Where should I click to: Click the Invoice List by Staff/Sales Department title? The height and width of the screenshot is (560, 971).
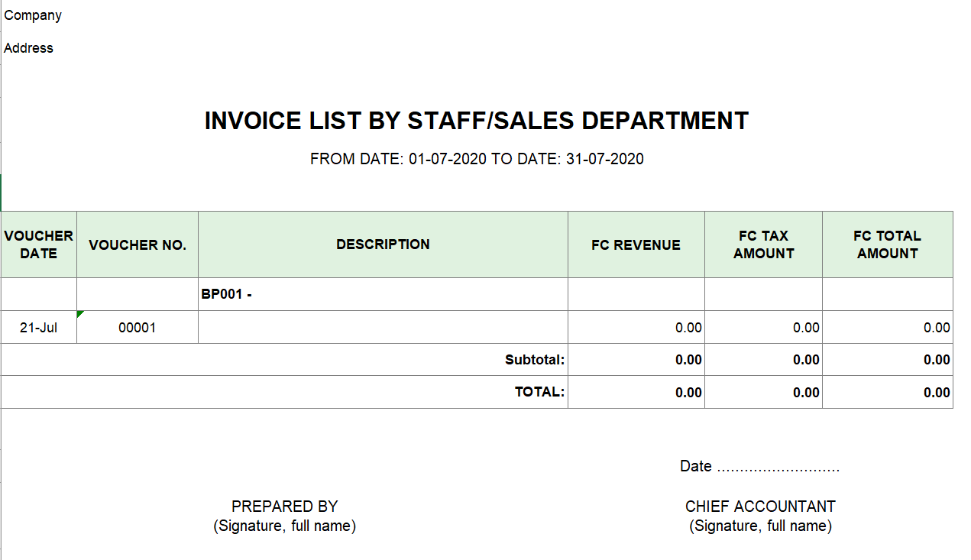point(477,121)
